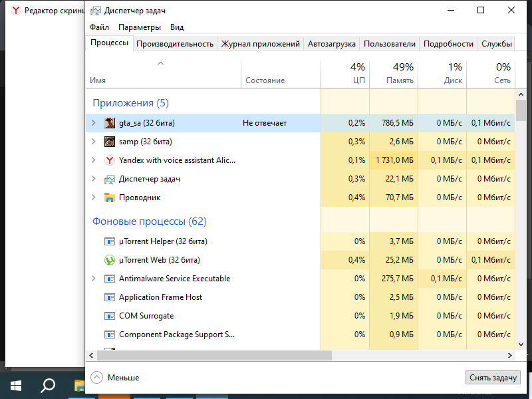Open the Параметры menu
The height and width of the screenshot is (399, 532).
140,27
